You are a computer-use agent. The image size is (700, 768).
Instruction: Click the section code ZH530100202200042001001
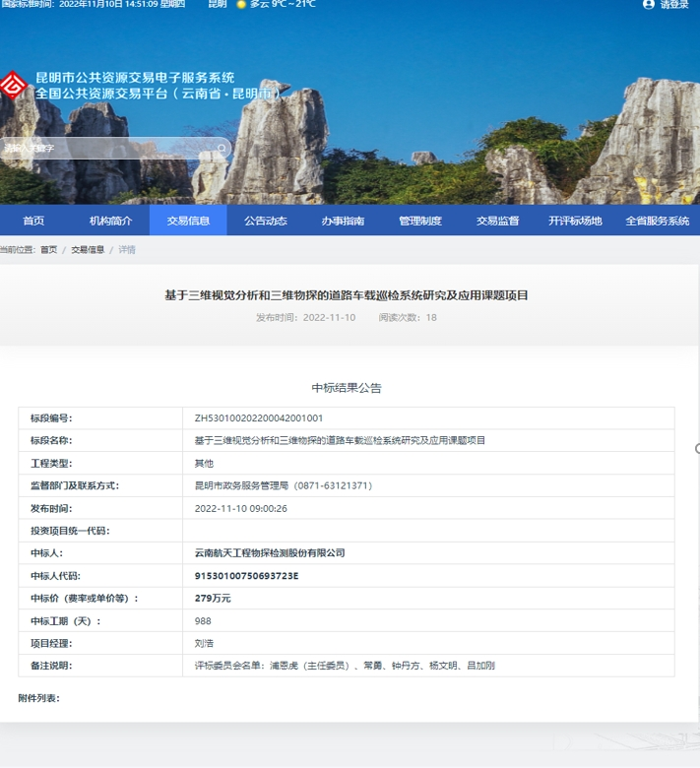click(x=258, y=418)
